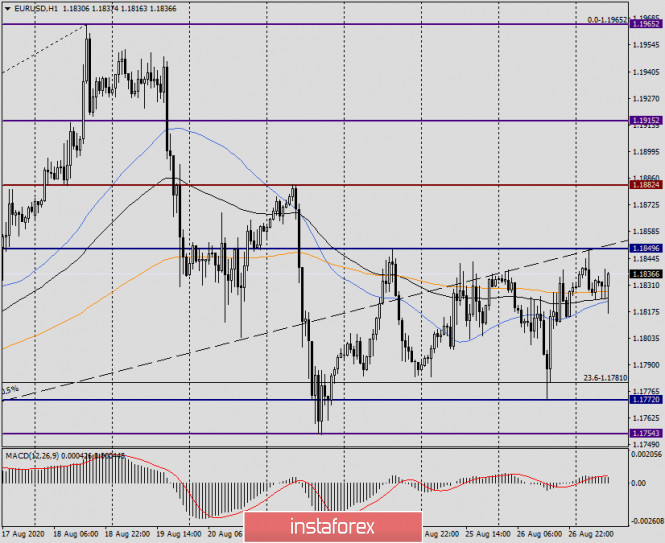Click the 1.17490 price scale value
665x543 pixels.
coord(646,445)
